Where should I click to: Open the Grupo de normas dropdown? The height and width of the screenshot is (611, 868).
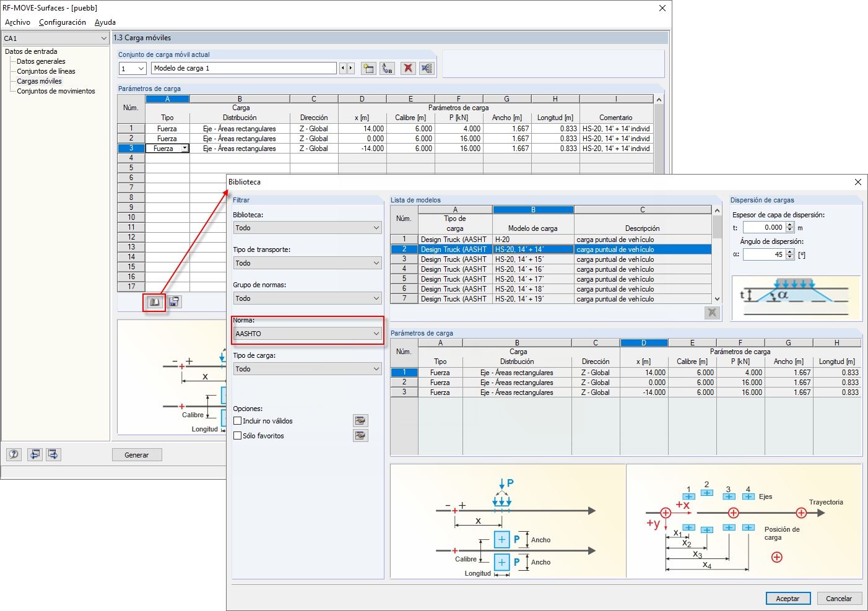coord(308,298)
